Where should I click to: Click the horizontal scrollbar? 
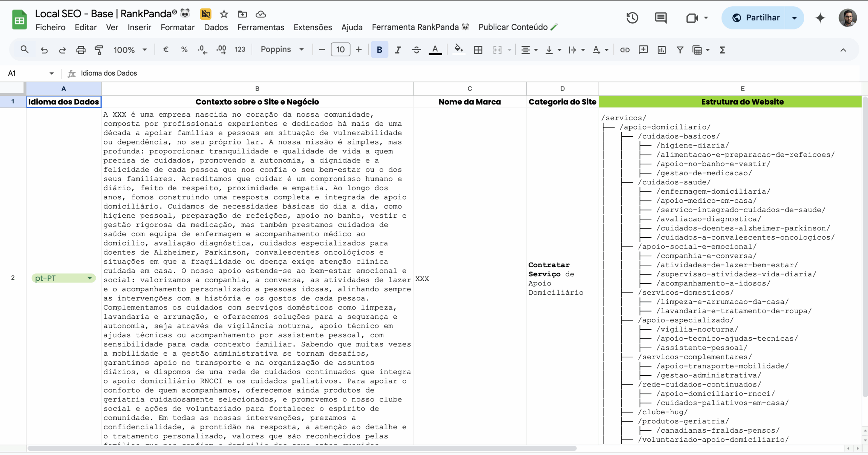coord(302,449)
